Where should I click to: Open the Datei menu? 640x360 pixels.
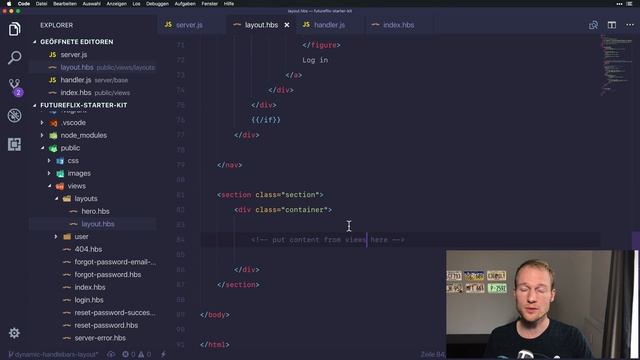tap(41, 4)
